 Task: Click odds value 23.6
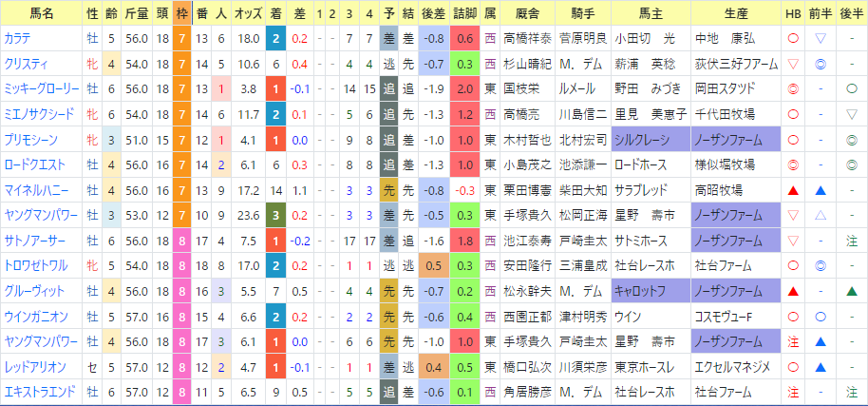coord(248,216)
